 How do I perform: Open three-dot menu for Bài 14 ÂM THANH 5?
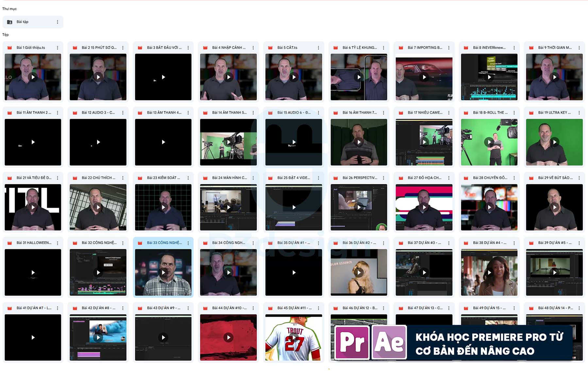[253, 113]
